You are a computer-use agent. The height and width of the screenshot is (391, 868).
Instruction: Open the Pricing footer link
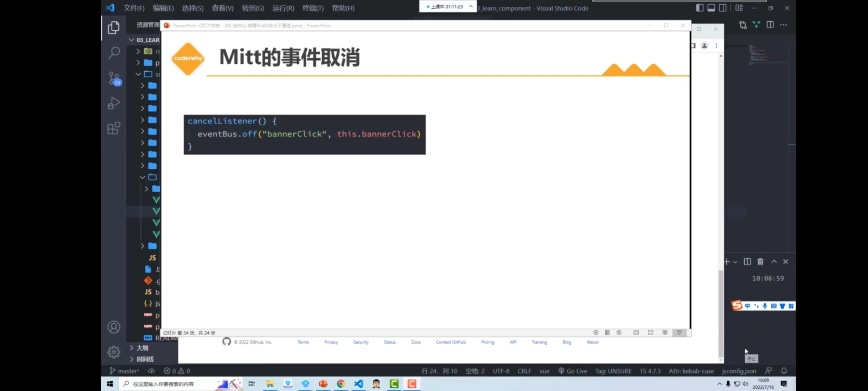click(x=488, y=342)
